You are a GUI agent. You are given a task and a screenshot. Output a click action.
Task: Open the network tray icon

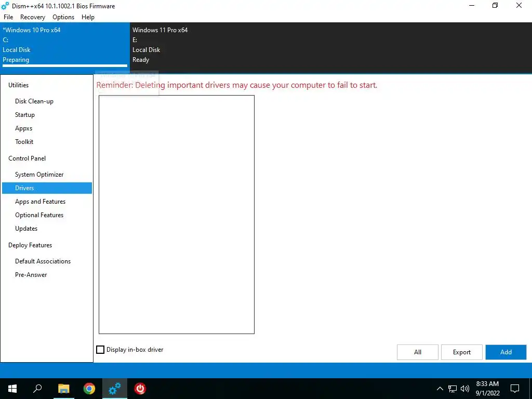453,389
